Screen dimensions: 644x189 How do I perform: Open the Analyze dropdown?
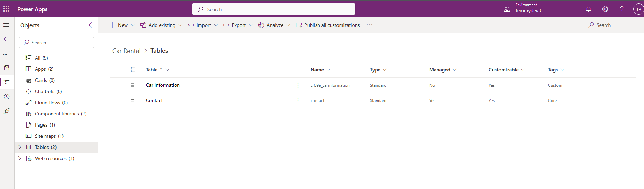[x=274, y=25]
